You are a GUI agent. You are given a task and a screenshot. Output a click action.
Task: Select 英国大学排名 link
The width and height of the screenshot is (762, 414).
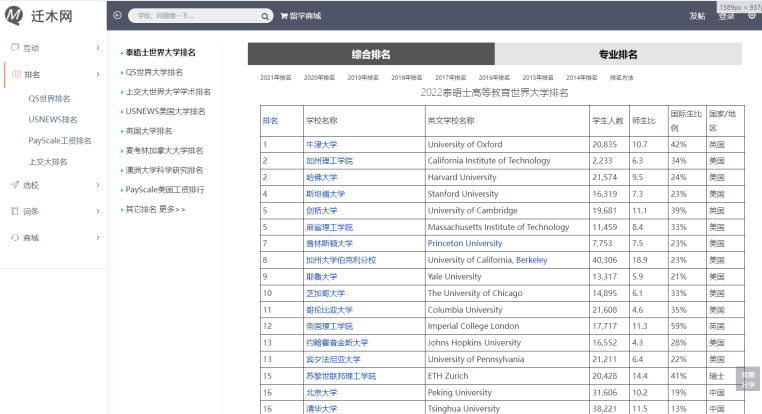click(x=149, y=131)
